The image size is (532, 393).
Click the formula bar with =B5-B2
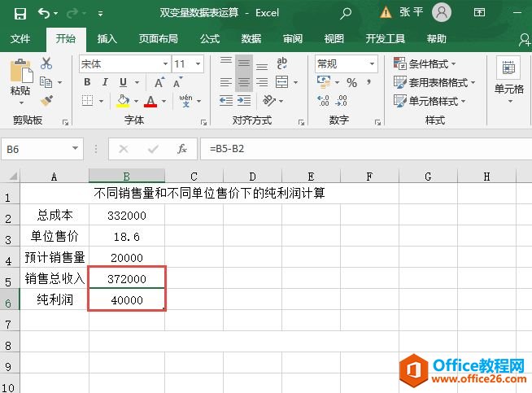click(x=366, y=149)
